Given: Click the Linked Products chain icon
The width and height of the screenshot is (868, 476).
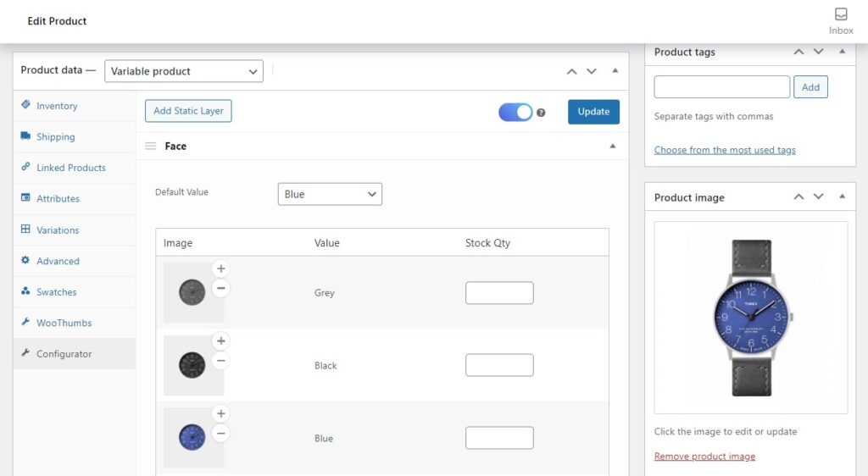Looking at the screenshot, I should click(x=25, y=166).
